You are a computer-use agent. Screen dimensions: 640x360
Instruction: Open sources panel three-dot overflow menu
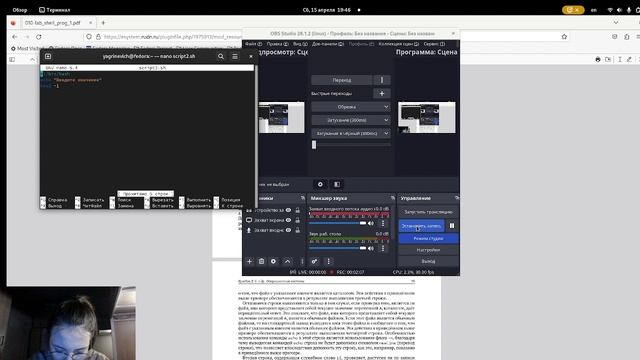pyautogui.click(x=302, y=261)
